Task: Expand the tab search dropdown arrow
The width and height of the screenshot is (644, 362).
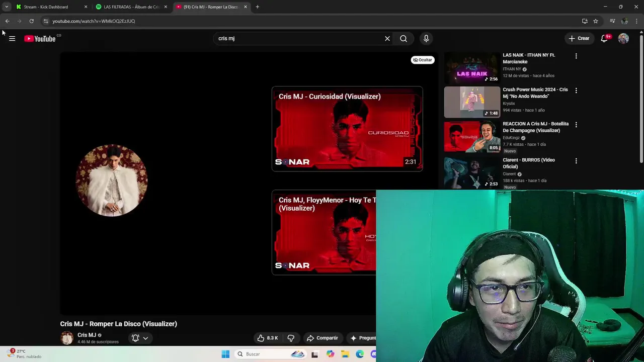Action: [x=6, y=7]
